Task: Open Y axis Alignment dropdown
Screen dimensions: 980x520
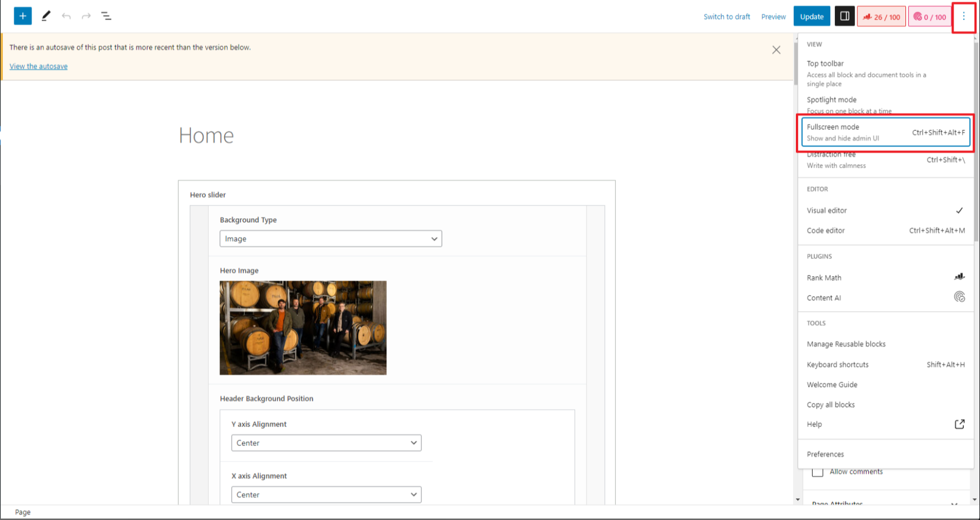Action: pos(326,443)
